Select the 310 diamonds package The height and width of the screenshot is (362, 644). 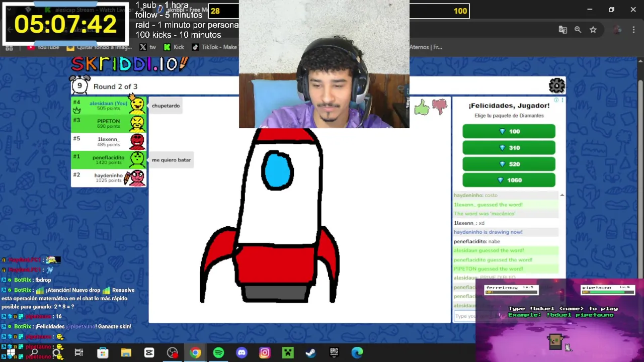point(509,148)
